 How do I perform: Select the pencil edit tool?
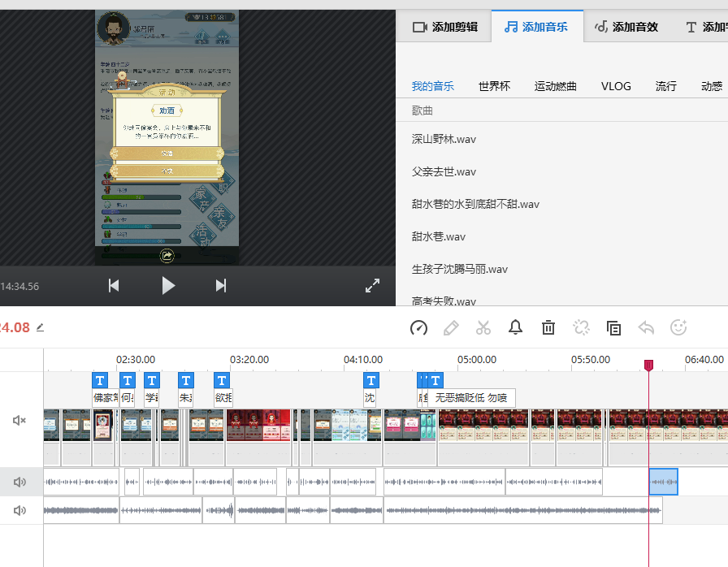[x=451, y=328]
